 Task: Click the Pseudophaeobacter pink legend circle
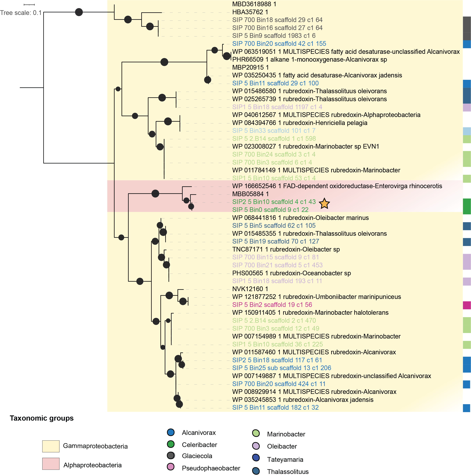(171, 467)
